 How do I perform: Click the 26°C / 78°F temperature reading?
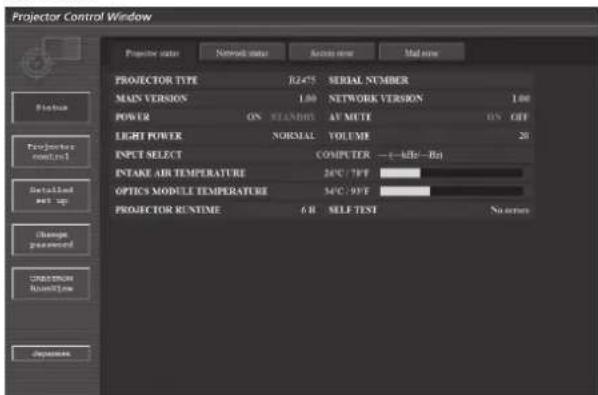(x=346, y=173)
